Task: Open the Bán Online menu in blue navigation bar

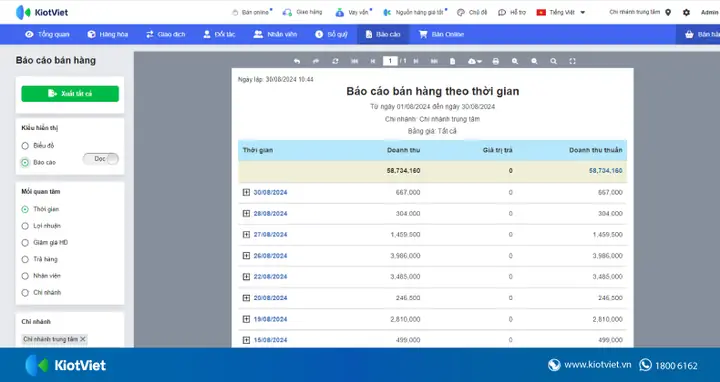Action: (x=441, y=34)
